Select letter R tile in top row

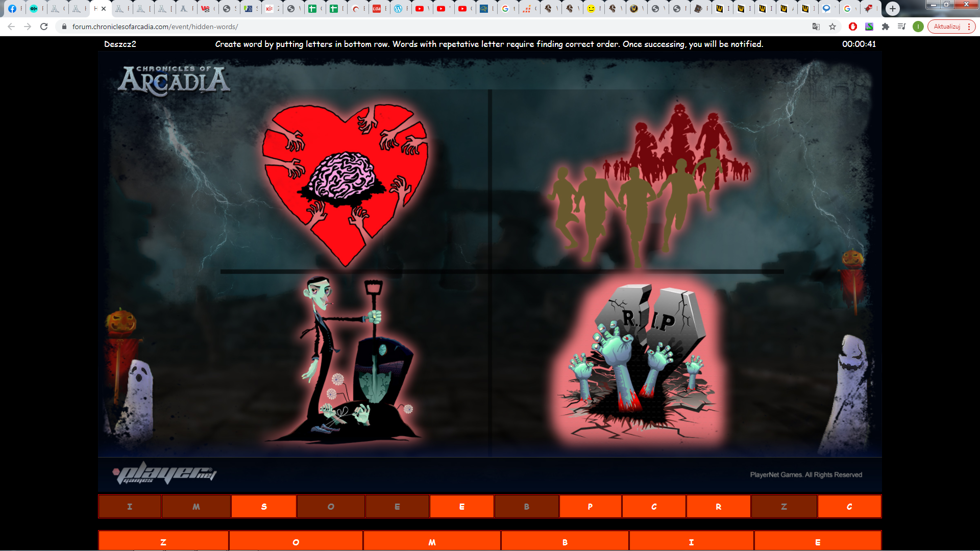click(x=718, y=507)
